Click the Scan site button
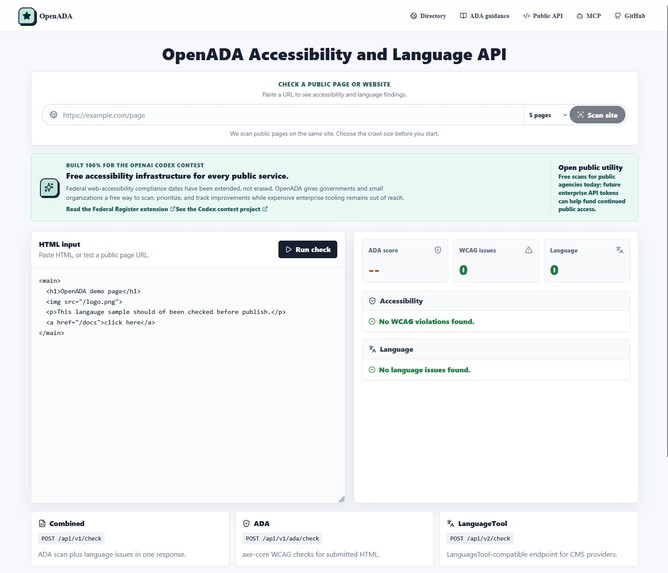The image size is (668, 573). [597, 115]
